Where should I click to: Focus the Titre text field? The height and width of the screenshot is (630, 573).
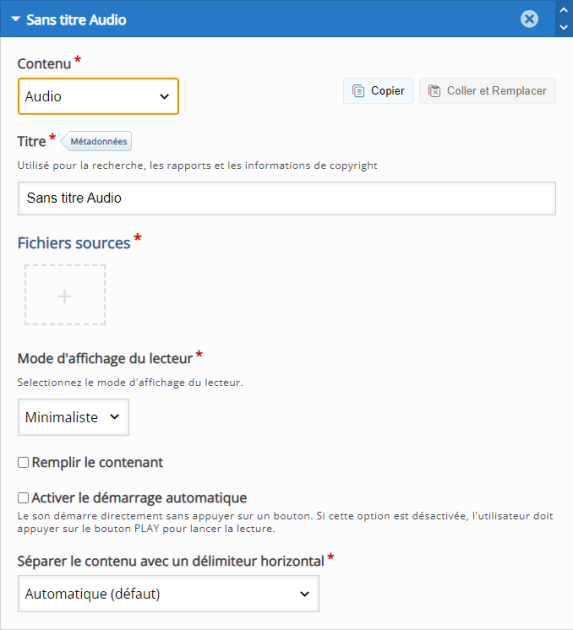coord(286,198)
